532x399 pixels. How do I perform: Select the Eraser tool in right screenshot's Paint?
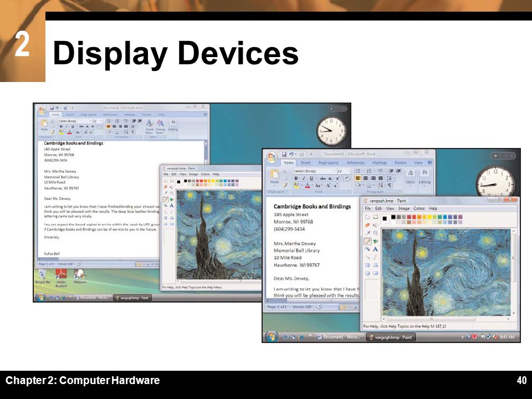pyautogui.click(x=367, y=225)
